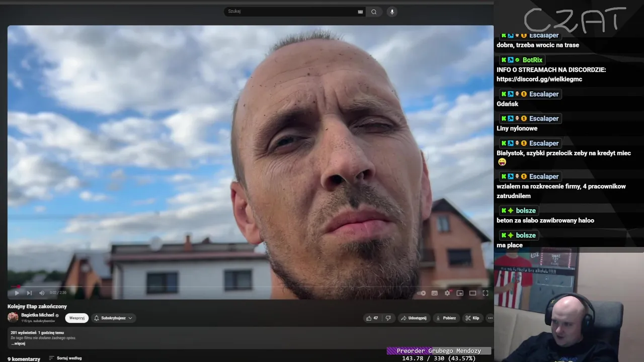644x362 pixels.
Task: Open the discord.gg/wielkiegmc link in chat
Action: (539, 79)
